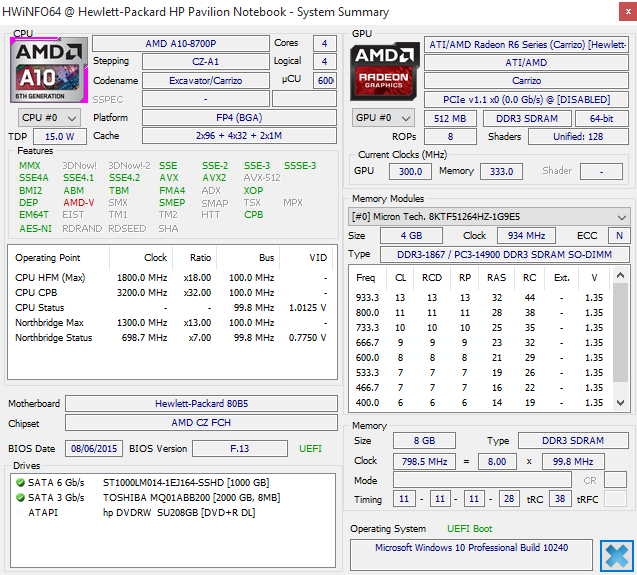637x575 pixels.
Task: Open the CPU #0 selector dropdown
Action: 49,118
